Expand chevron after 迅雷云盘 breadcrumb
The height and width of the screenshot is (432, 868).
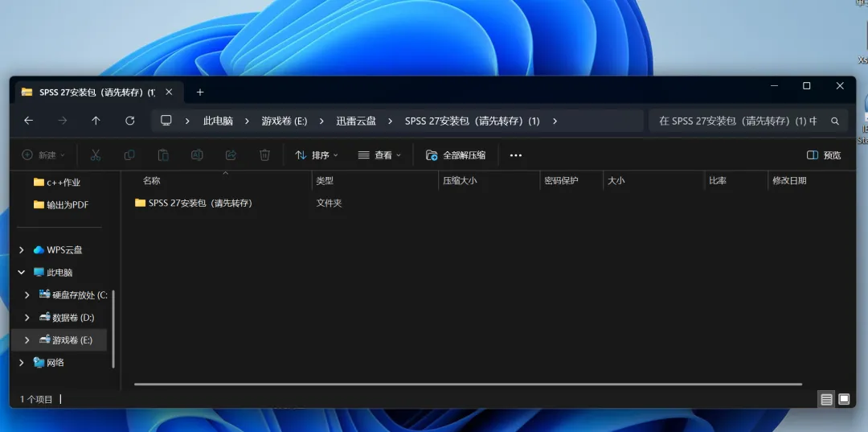391,121
